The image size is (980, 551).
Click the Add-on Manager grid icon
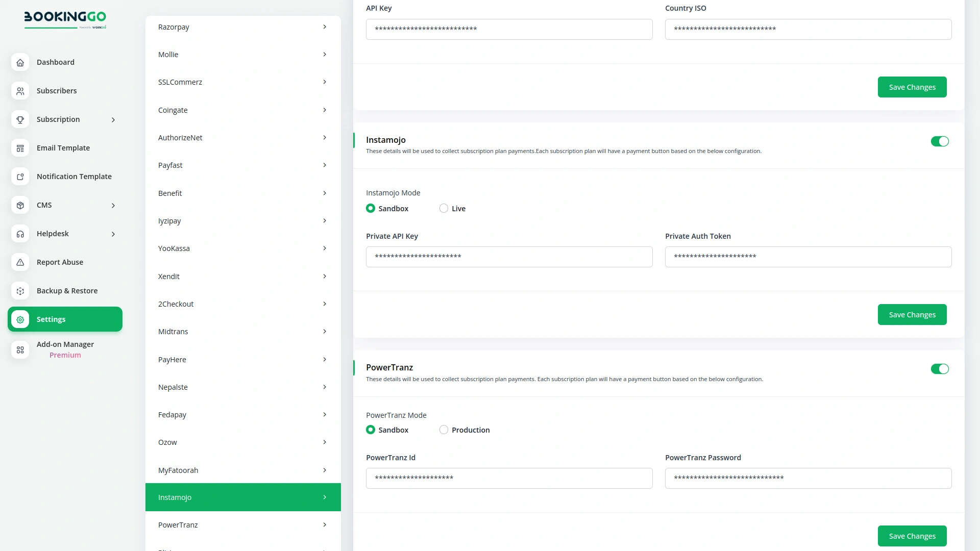(20, 350)
